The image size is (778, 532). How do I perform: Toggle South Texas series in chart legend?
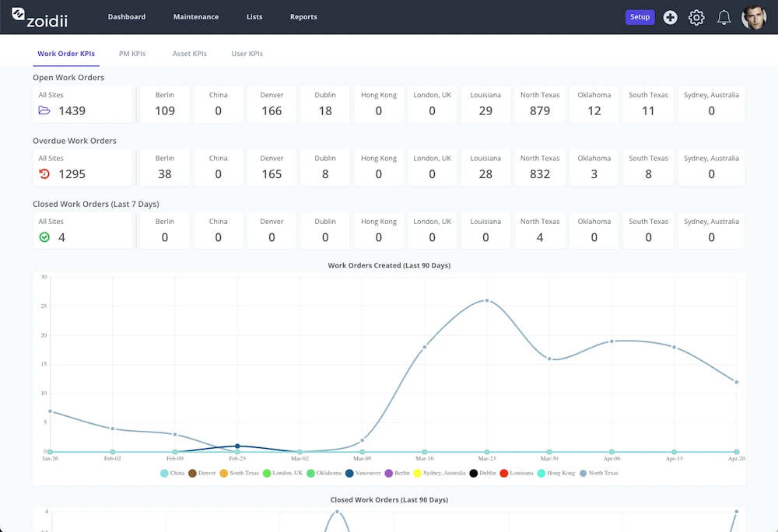click(x=239, y=473)
